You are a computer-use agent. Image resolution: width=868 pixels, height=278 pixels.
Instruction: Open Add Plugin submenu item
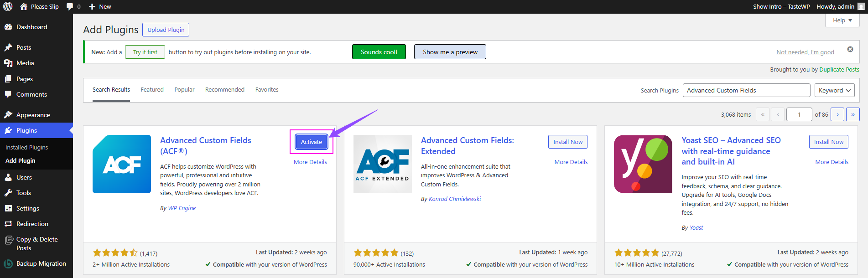coord(21,161)
